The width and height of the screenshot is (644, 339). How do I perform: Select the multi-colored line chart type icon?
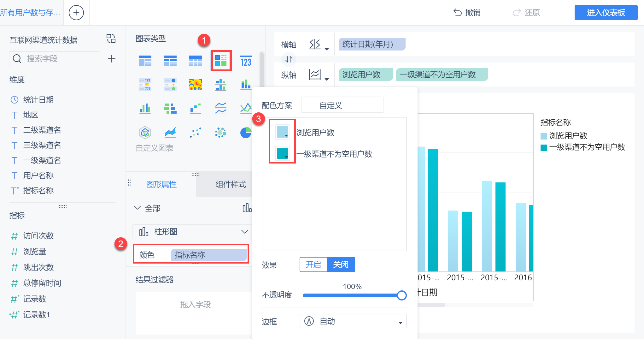click(246, 109)
